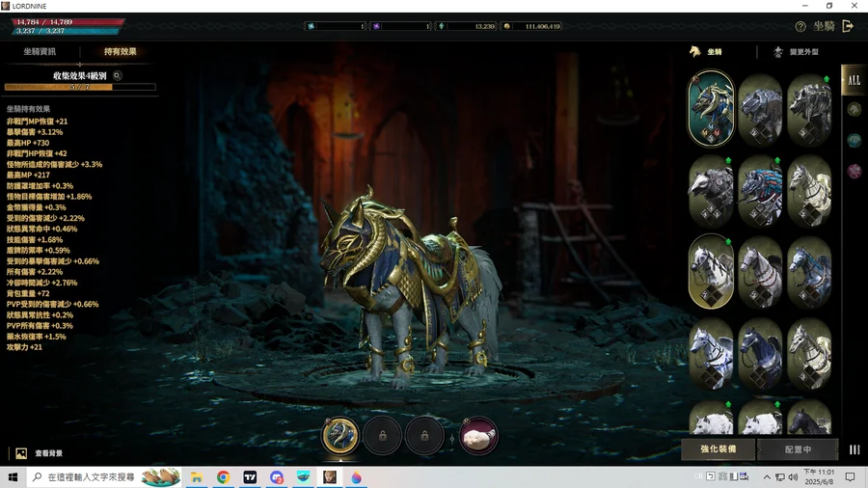Click the 技能傷害 +1.68% effect line

[x=35, y=239]
